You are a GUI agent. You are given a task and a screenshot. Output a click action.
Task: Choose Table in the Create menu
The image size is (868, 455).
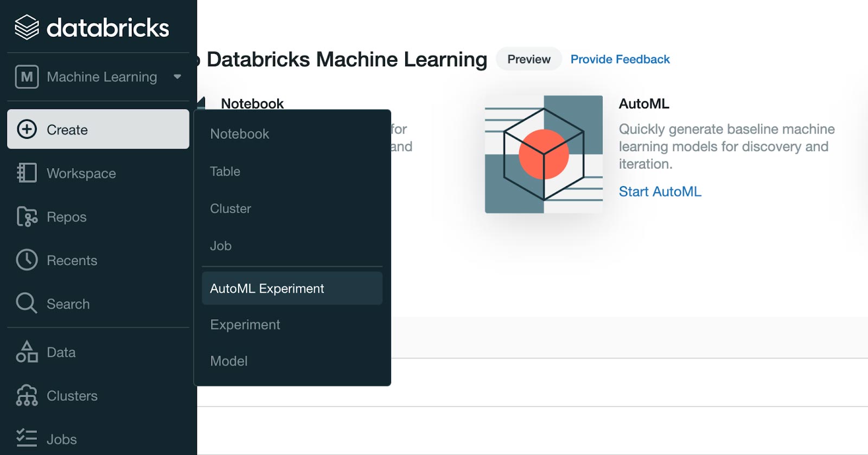click(225, 171)
